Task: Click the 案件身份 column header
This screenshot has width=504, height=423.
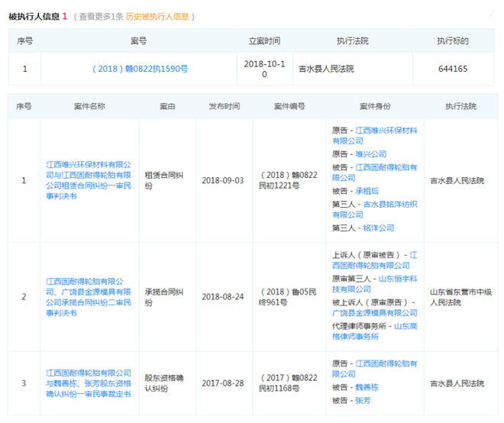Action: (375, 106)
